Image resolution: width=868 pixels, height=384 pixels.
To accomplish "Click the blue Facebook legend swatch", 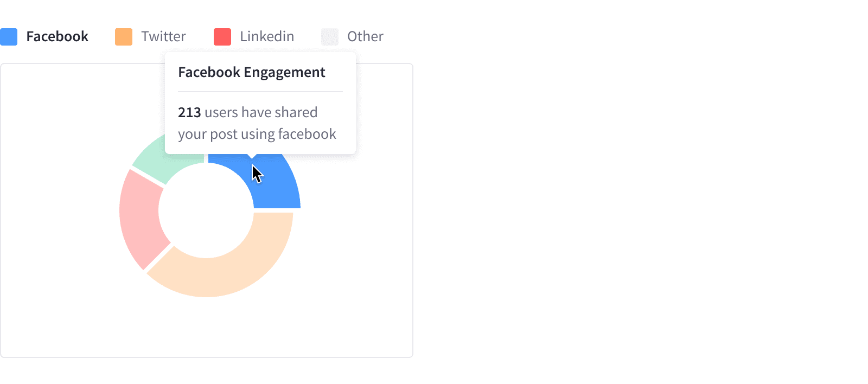I will (x=9, y=37).
